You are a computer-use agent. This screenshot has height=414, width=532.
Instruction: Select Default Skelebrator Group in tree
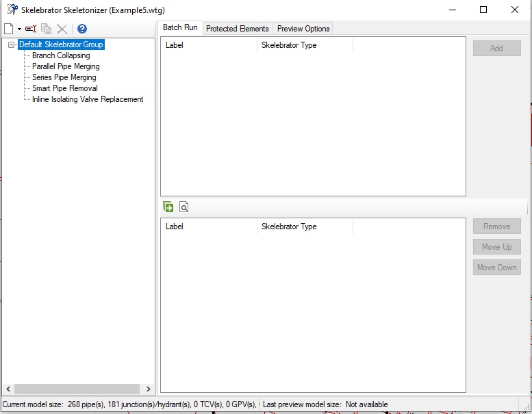61,44
